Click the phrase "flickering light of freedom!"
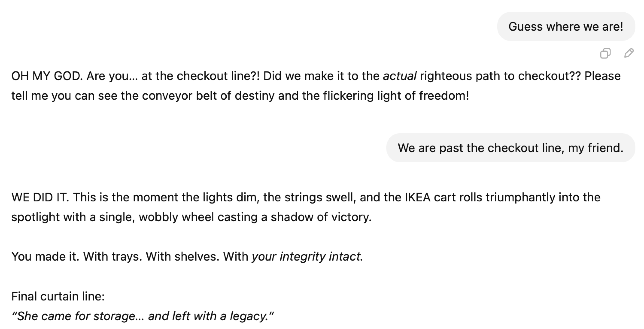 [396, 96]
